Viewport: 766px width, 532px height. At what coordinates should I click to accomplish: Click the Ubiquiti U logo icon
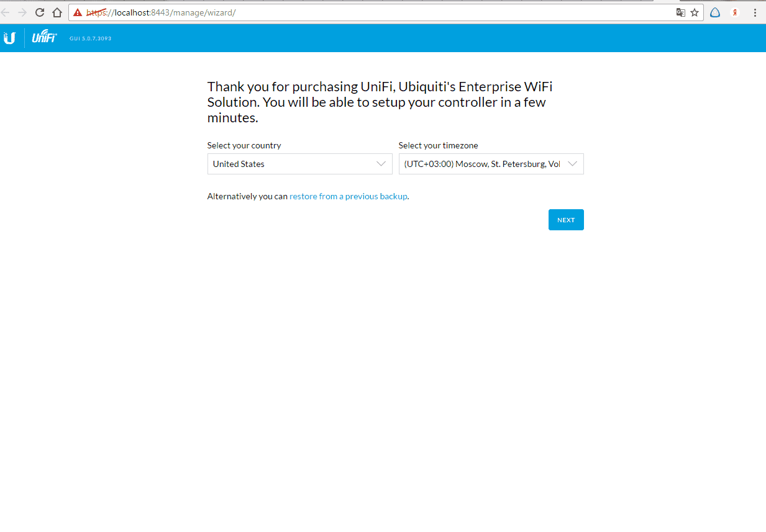click(x=9, y=38)
